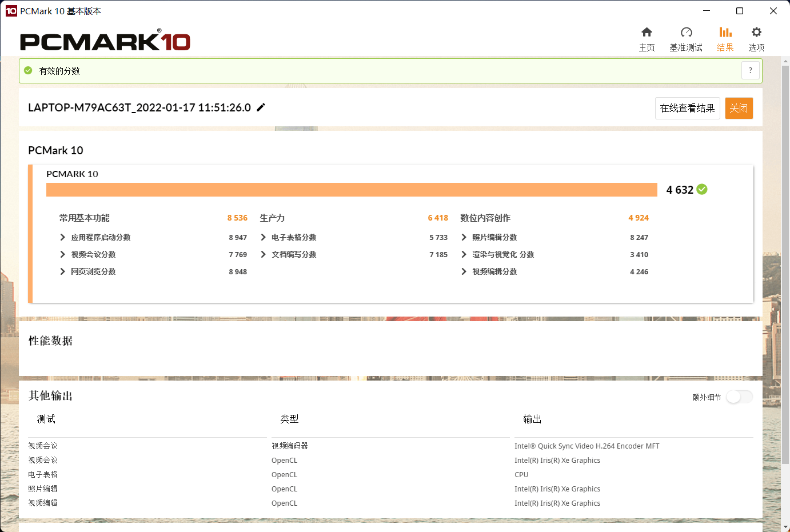
Task: Click the green checkmark beside score 4632
Action: (x=702, y=189)
